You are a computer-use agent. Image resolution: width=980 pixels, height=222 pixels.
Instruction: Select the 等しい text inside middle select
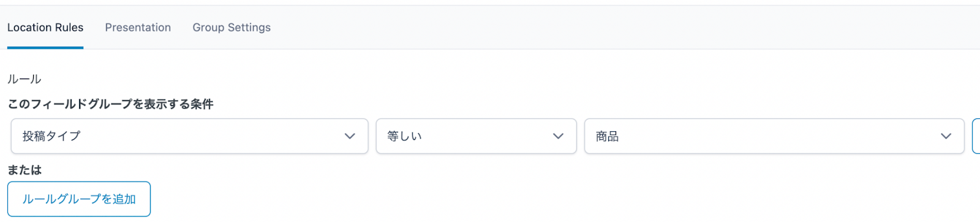point(404,136)
